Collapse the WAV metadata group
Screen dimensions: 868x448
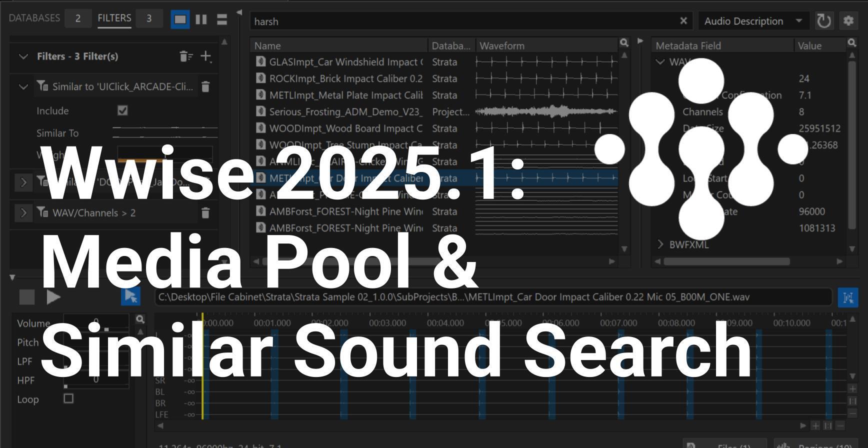(x=660, y=62)
